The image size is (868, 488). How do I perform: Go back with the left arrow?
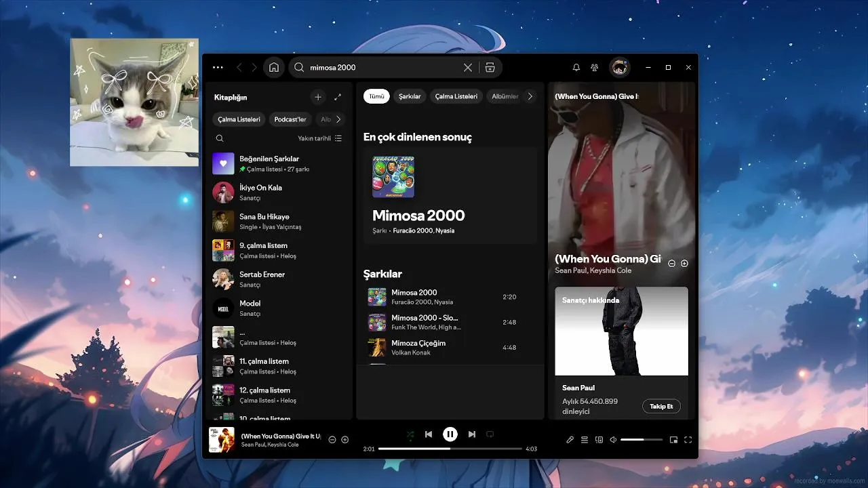(239, 67)
